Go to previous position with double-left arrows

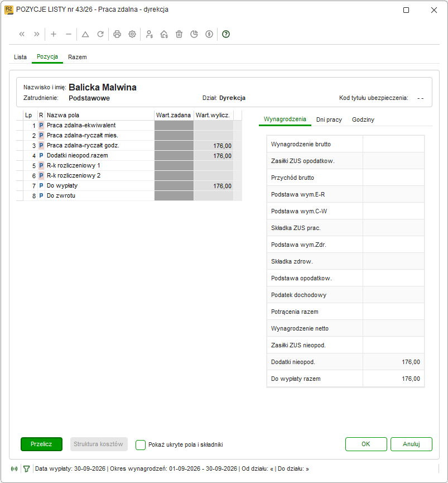[x=22, y=34]
